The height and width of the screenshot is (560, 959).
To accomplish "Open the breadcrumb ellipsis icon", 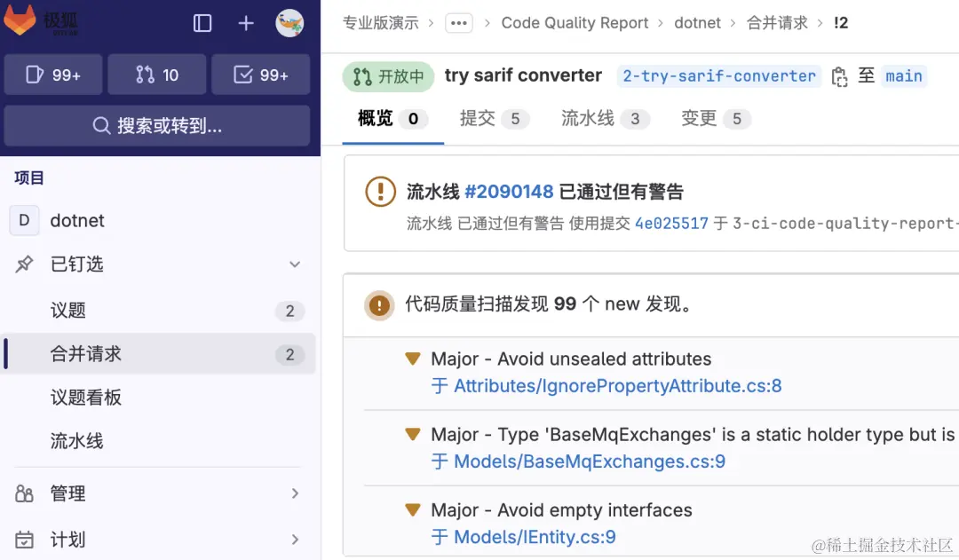I will coord(459,23).
